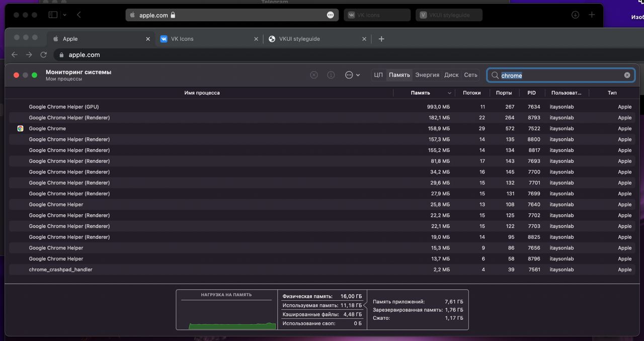Image resolution: width=644 pixels, height=341 pixels.
Task: Sort by Порты column header
Action: coord(504,93)
